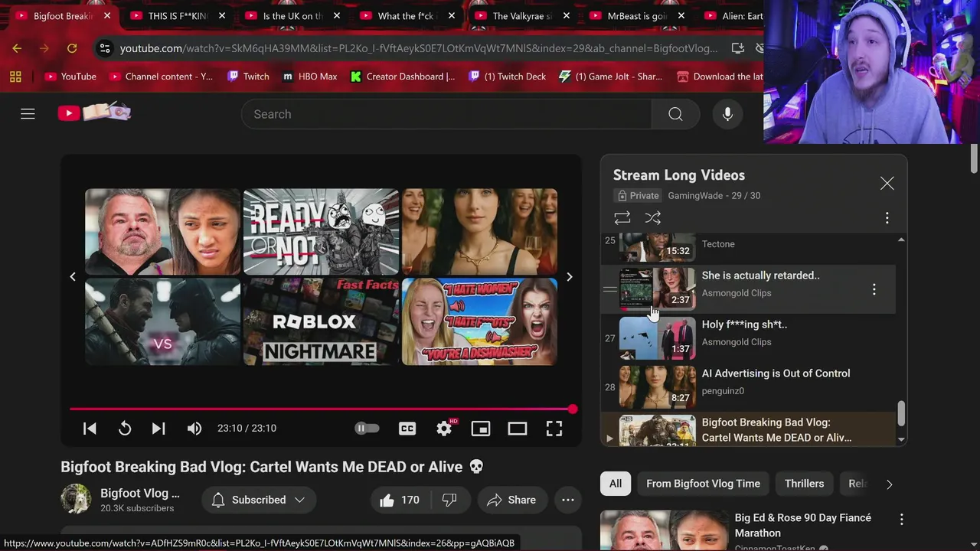Screen dimensions: 980x551
Task: Turn on closed captions CC button
Action: click(x=407, y=429)
